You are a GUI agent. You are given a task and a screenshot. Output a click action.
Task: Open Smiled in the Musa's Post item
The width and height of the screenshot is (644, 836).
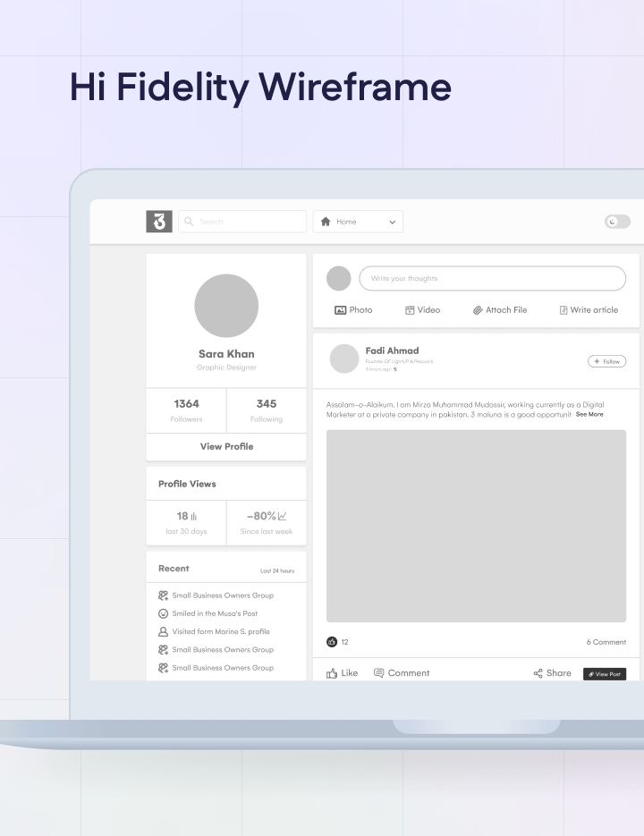tap(215, 613)
